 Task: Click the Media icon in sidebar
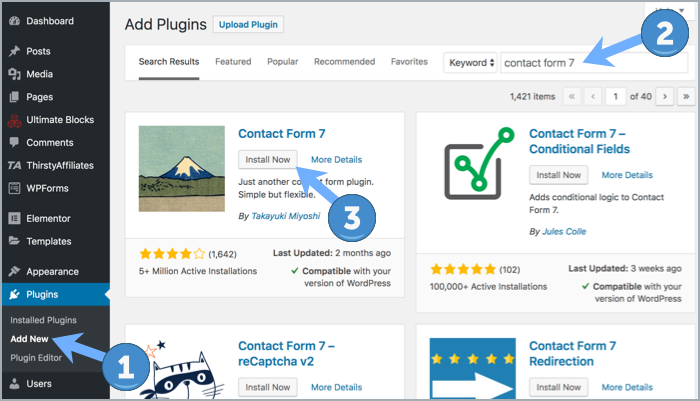click(x=14, y=74)
